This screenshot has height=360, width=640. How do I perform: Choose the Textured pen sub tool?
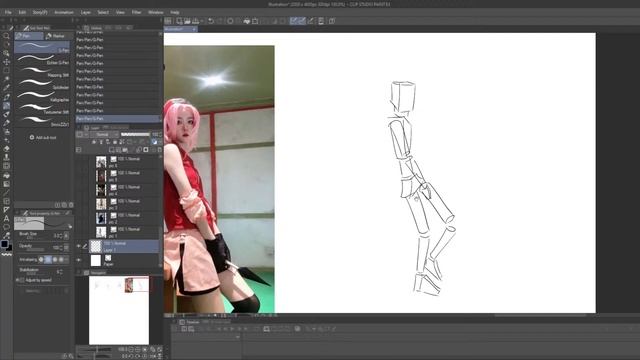[x=42, y=109]
